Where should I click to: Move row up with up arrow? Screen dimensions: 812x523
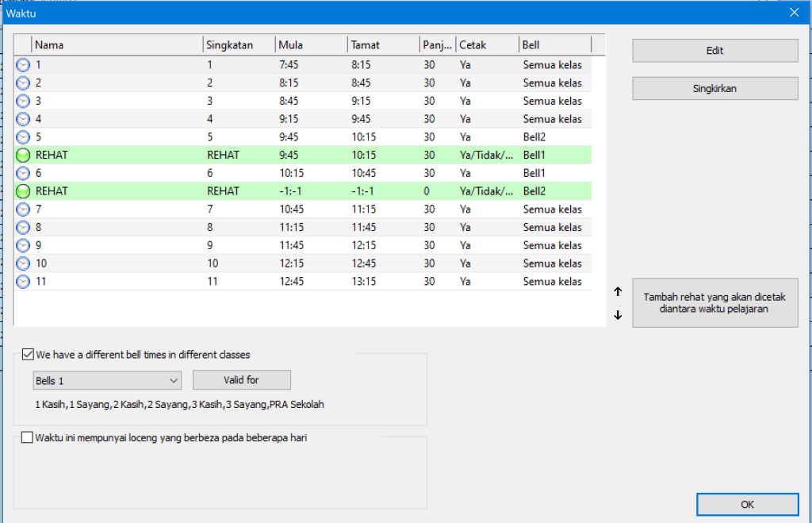click(618, 291)
